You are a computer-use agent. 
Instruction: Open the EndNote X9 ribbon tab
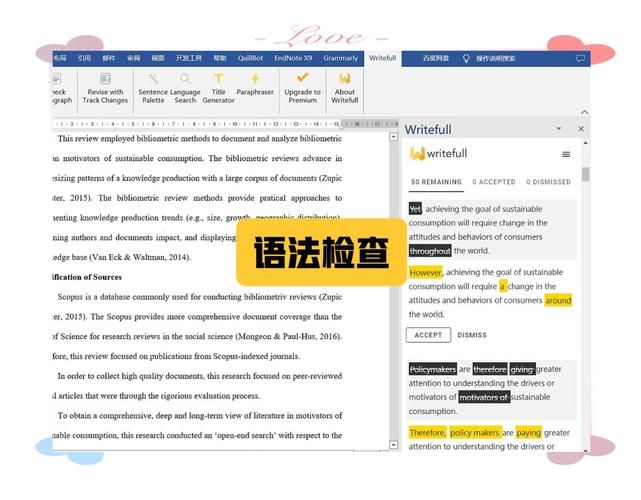point(293,58)
